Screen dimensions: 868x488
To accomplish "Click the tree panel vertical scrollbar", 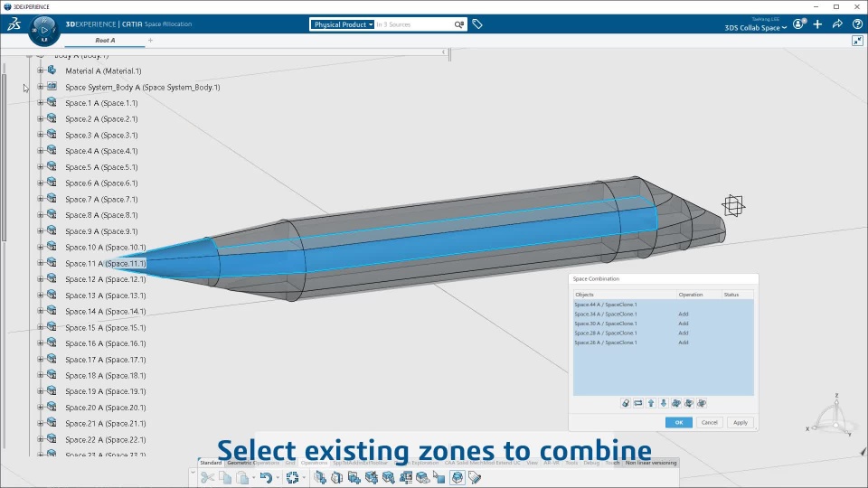I will coord(5,157).
